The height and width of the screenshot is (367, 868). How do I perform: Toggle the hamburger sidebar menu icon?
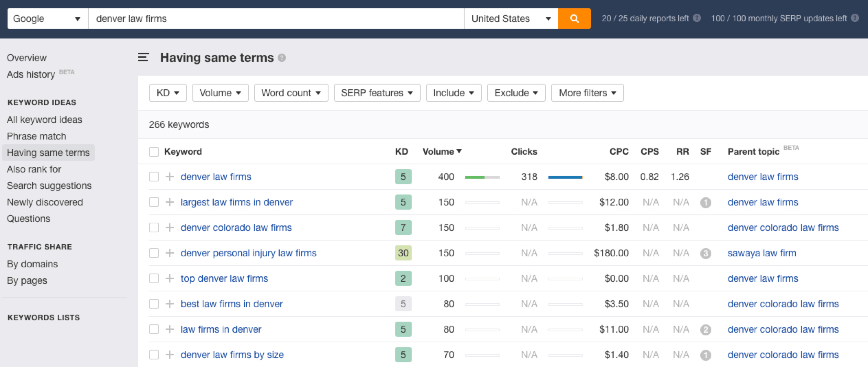pyautogui.click(x=143, y=57)
